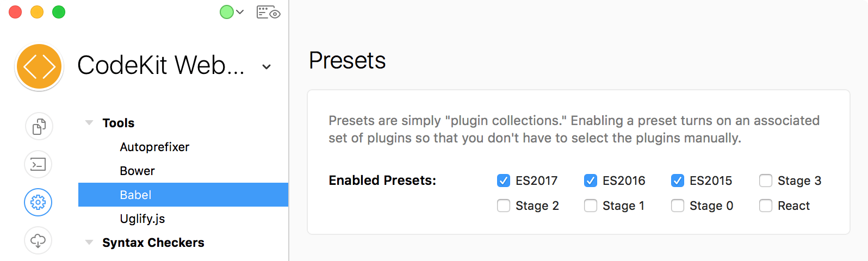Screen dimensions: 868x261
Task: Open the files view sidebar icon
Action: 39,126
